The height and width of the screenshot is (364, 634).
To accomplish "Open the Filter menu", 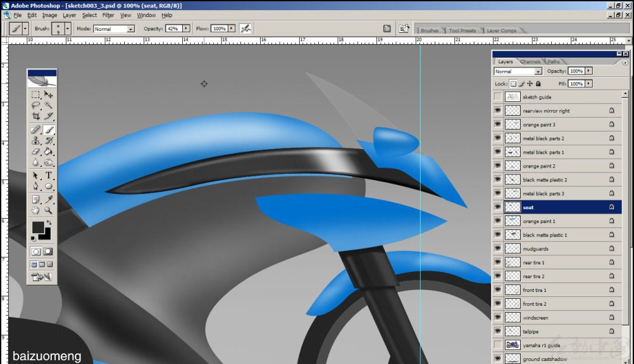I will (108, 15).
